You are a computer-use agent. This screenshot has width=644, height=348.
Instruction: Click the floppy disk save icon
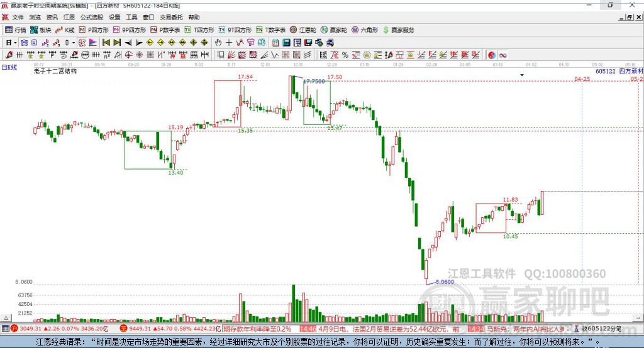308,43
